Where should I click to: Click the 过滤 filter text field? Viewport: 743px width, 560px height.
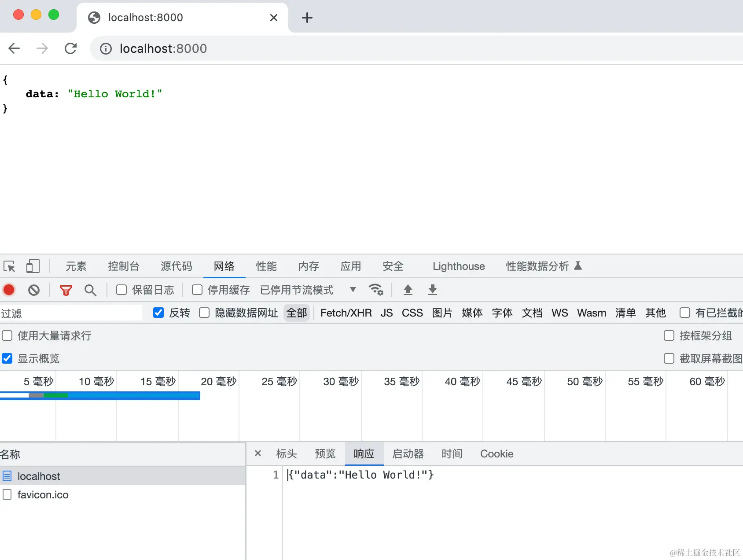coord(71,313)
